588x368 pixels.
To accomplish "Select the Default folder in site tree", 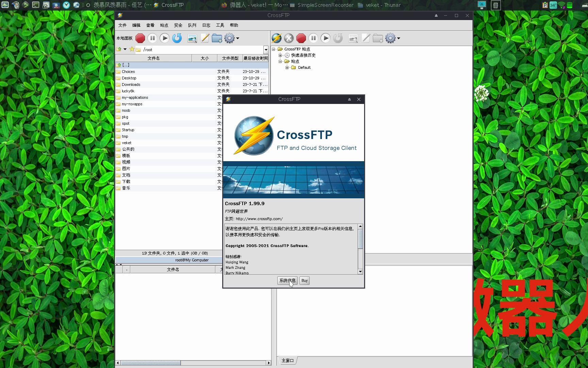I will 304,67.
